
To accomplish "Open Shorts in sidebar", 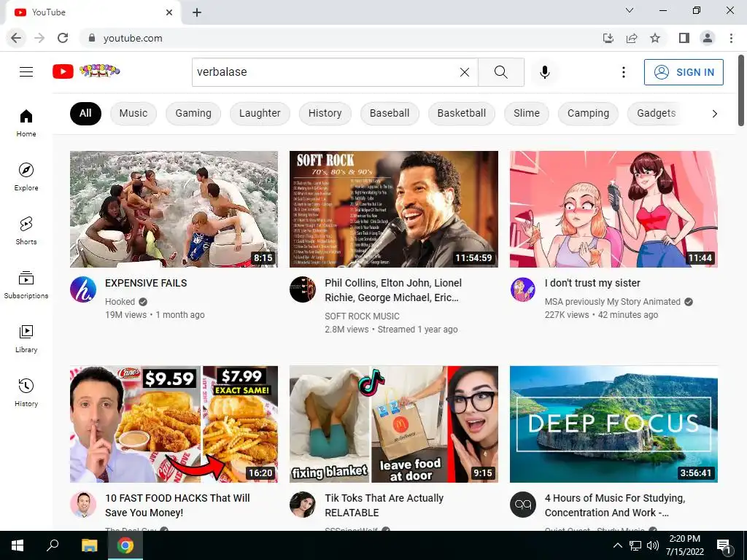I will click(26, 230).
